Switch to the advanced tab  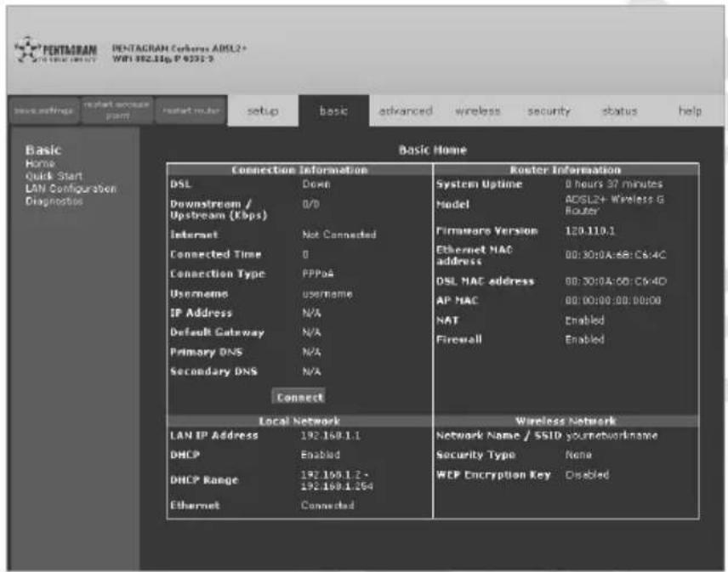[x=406, y=110]
